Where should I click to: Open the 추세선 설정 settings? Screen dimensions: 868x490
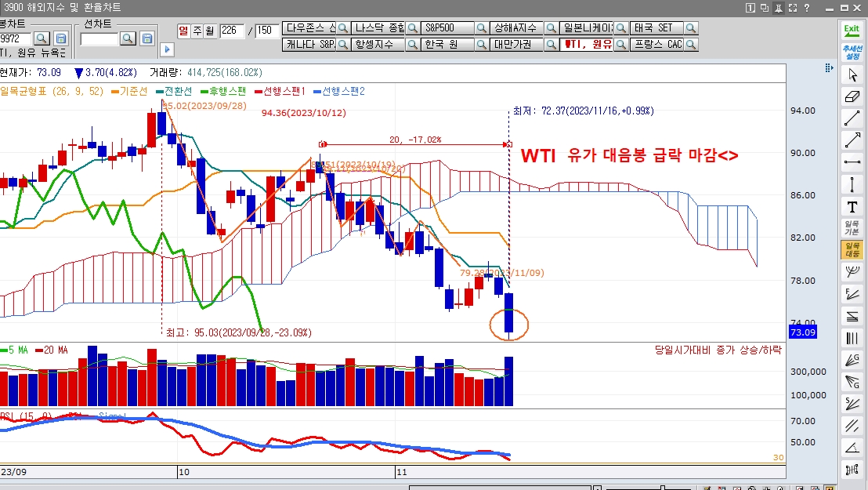point(851,52)
